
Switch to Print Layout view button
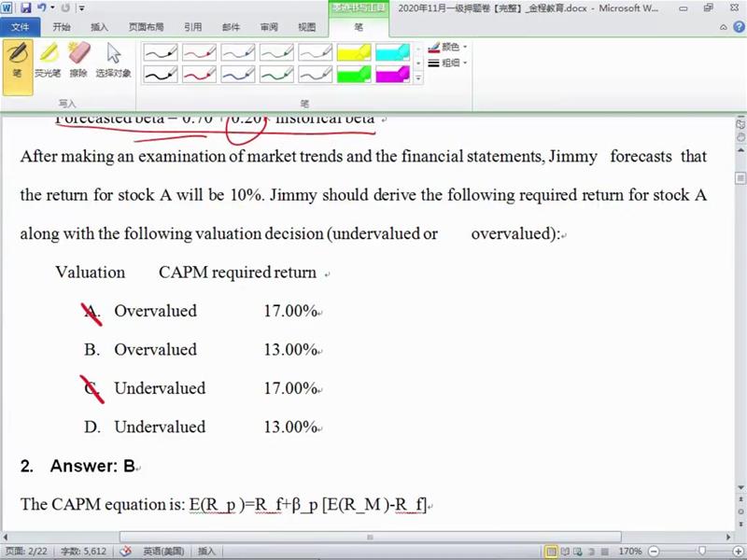click(x=552, y=552)
